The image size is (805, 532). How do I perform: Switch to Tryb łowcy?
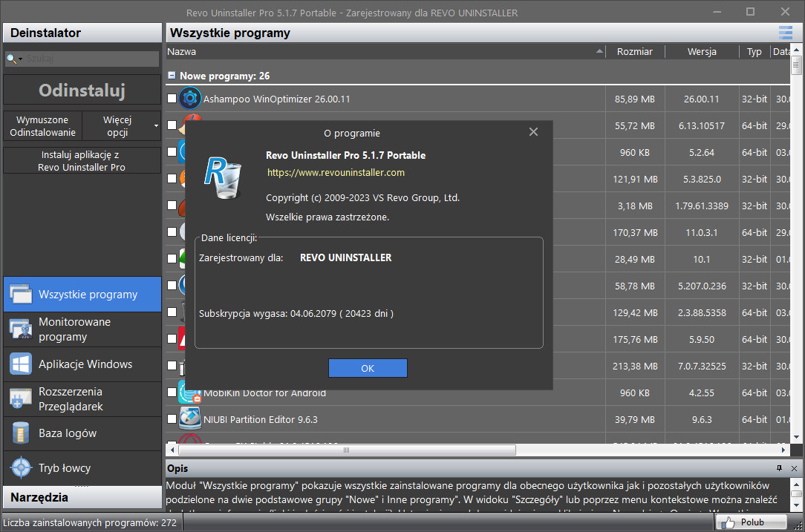(x=82, y=468)
